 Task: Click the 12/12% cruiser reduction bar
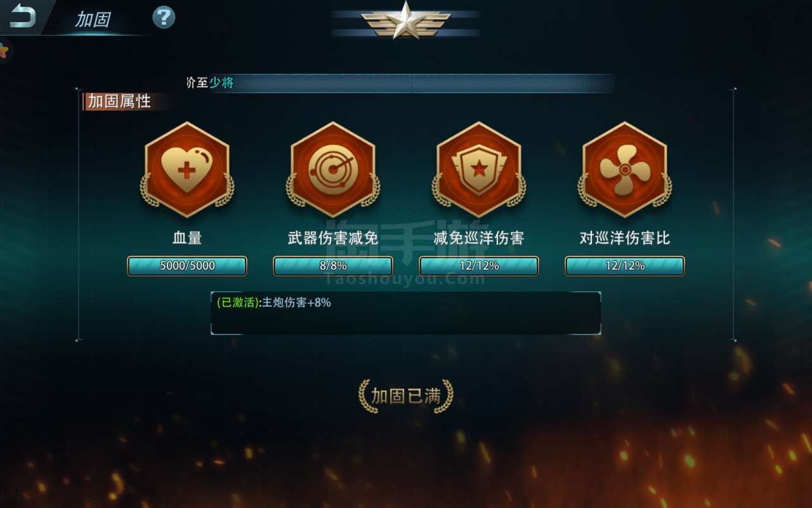(x=479, y=266)
